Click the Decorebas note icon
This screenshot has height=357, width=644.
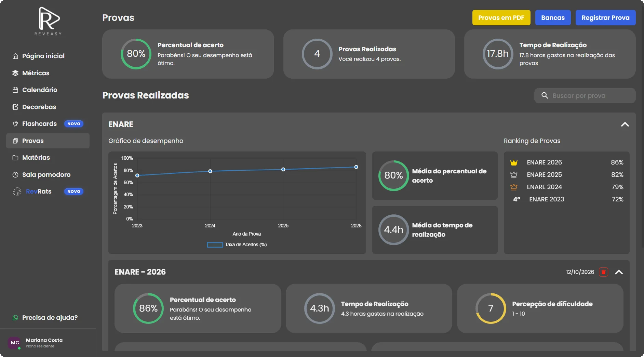point(15,107)
